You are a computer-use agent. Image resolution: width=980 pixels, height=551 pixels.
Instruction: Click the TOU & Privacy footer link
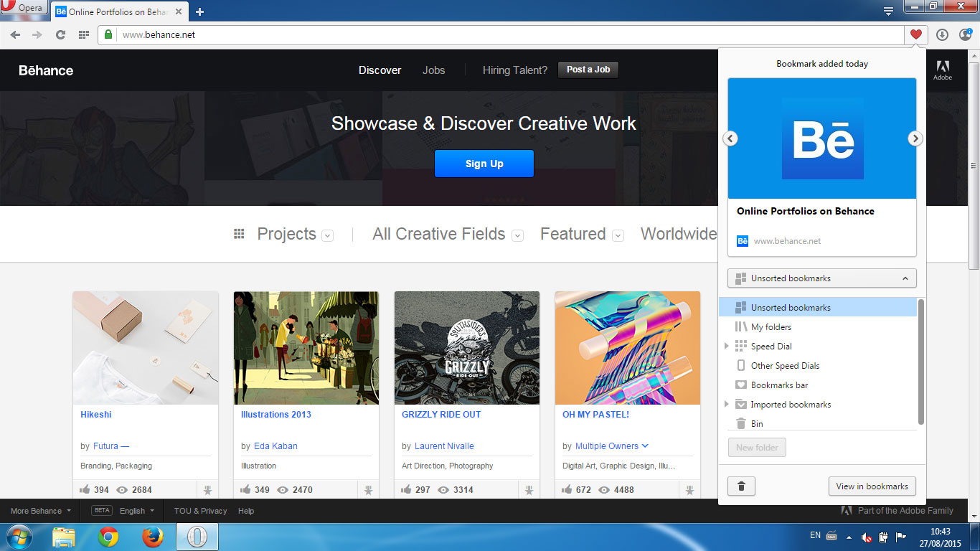point(200,511)
